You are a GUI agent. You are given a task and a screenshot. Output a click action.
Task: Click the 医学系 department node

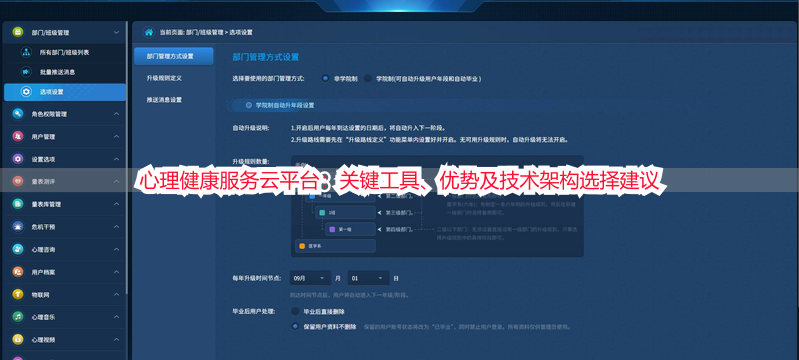pos(335,246)
